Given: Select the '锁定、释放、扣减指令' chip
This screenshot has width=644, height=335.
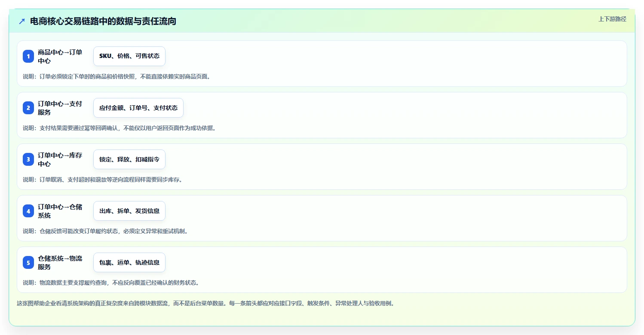Looking at the screenshot, I should click(129, 159).
